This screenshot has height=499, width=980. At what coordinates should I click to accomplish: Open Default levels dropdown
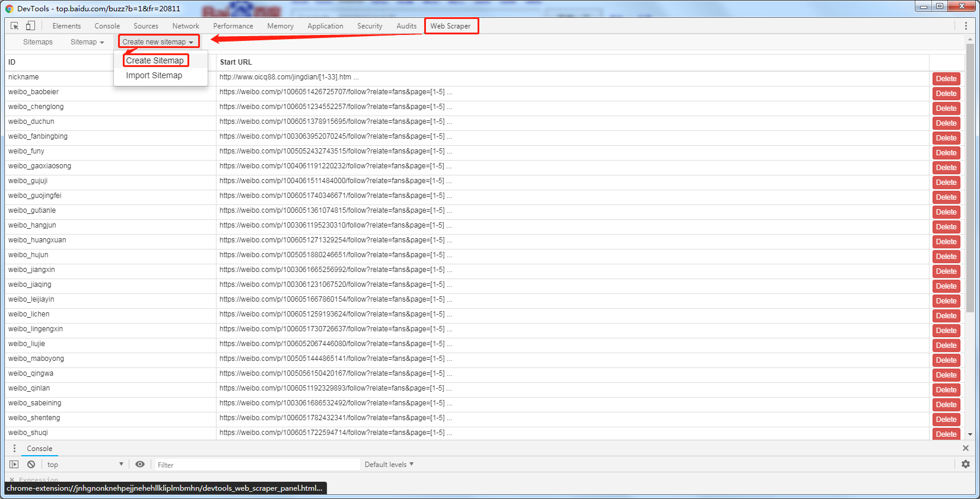coord(389,465)
